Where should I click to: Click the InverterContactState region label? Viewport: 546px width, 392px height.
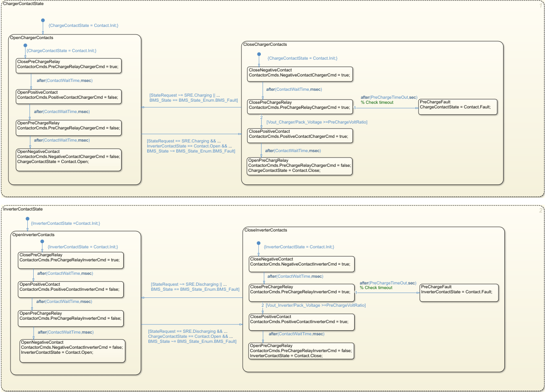[24, 209]
